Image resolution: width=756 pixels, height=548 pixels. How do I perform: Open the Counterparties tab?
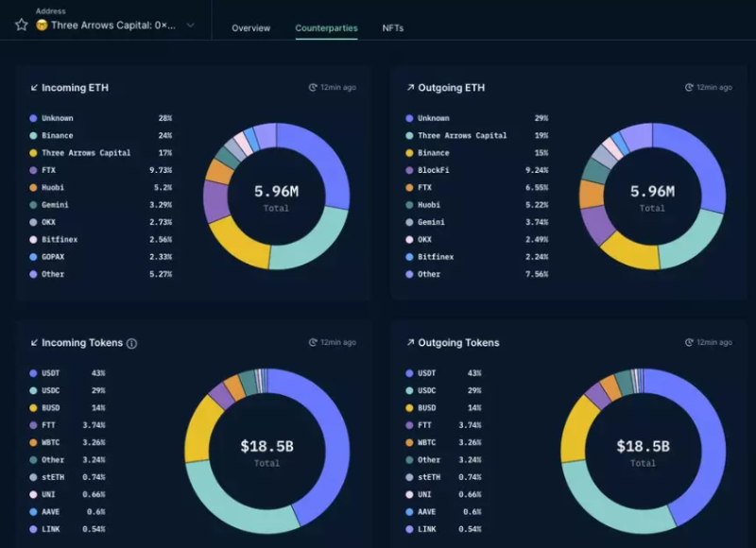[x=326, y=28]
